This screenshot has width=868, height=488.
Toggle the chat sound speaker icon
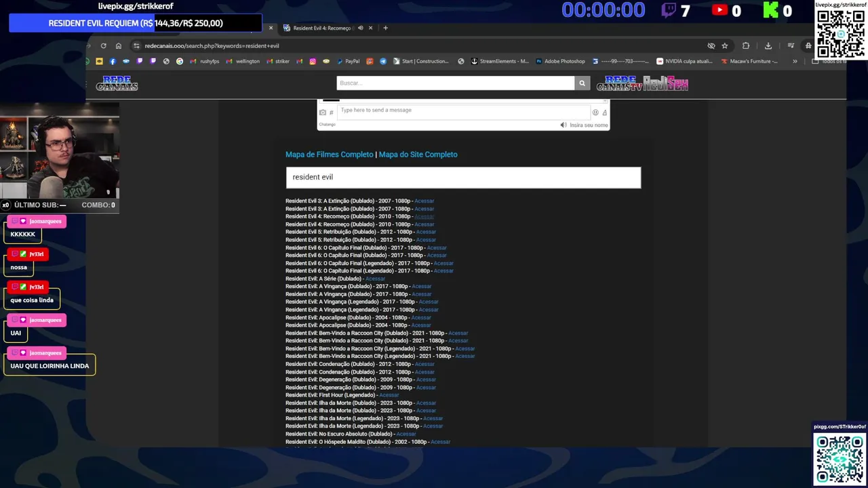click(564, 125)
